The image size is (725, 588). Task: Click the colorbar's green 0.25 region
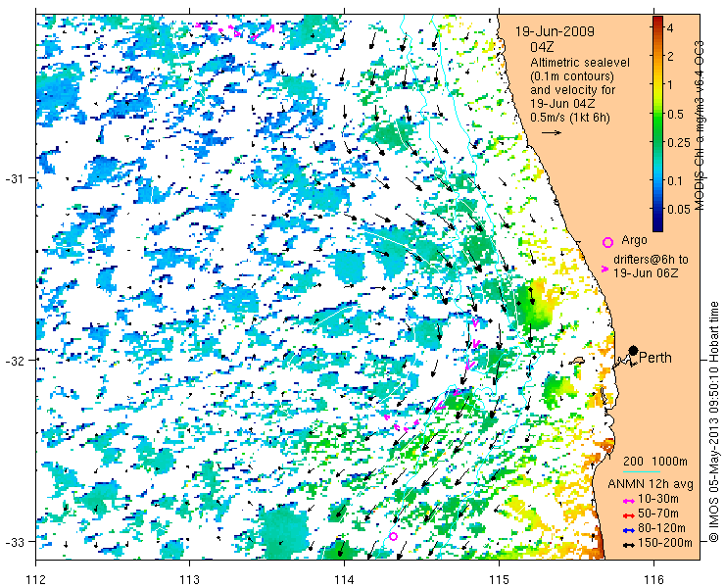657,142
